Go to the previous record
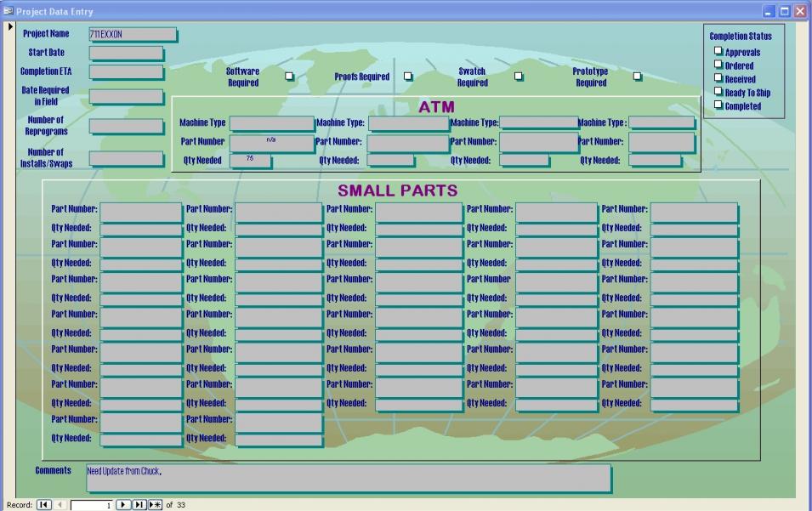Image resolution: width=812 pixels, height=511 pixels. 60,504
